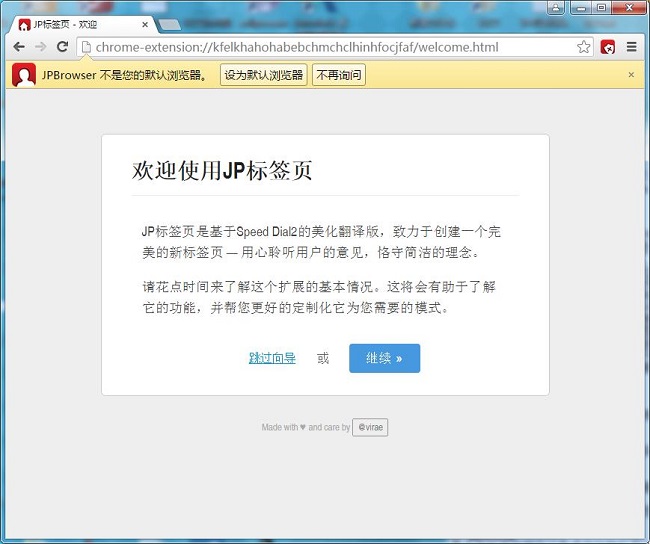Screen dimensions: 650x544
Task: Minimize the browser window
Action: pyautogui.click(x=579, y=8)
